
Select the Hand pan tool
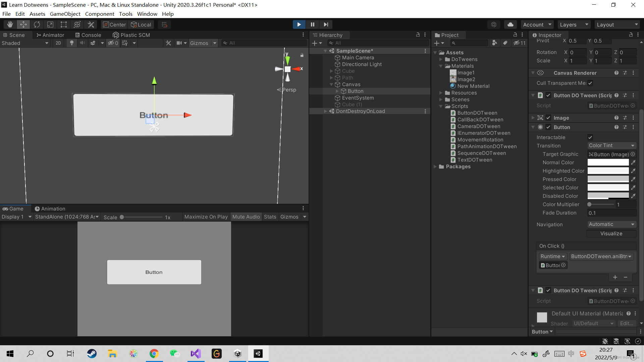pyautogui.click(x=10, y=24)
